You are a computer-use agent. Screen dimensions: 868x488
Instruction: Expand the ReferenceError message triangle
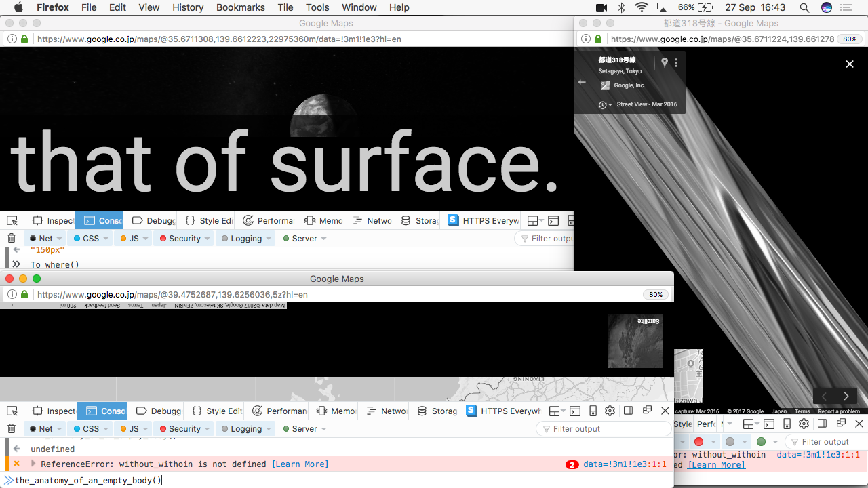(33, 464)
